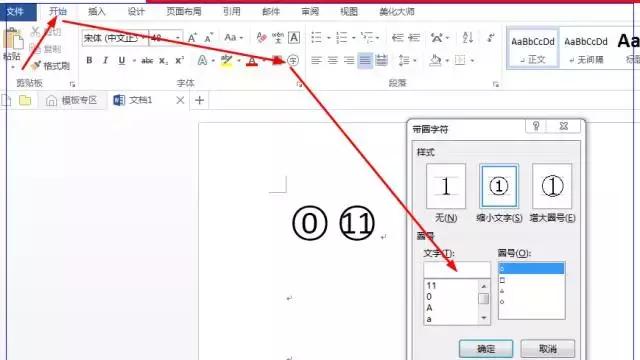The width and height of the screenshot is (640, 360).
Task: Expand the font size dropdown arrow
Action: pyautogui.click(x=178, y=38)
